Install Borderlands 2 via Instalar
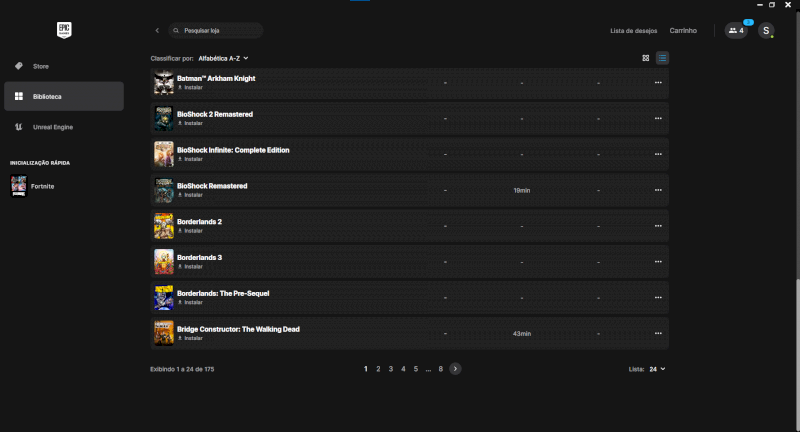800x432 pixels. [x=190, y=231]
